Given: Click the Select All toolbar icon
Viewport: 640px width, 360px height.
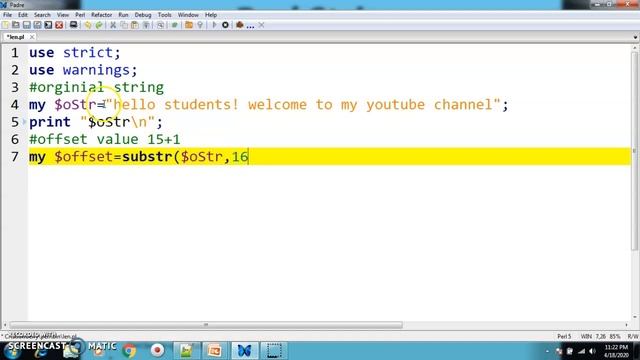Looking at the screenshot, I should point(145,25).
